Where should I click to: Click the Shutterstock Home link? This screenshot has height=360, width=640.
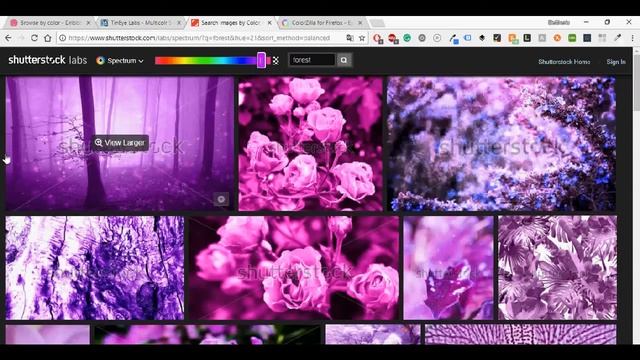pos(564,62)
